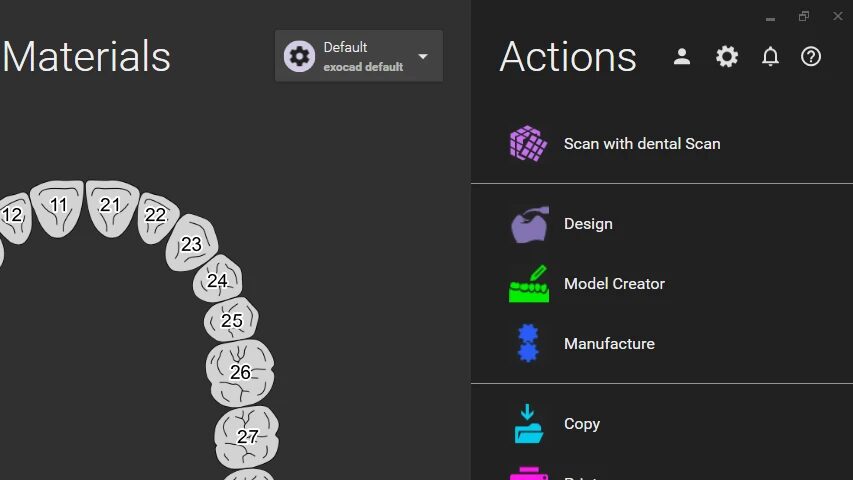Choose the Model Creator action entry
The height and width of the screenshot is (480, 853).
(x=614, y=284)
